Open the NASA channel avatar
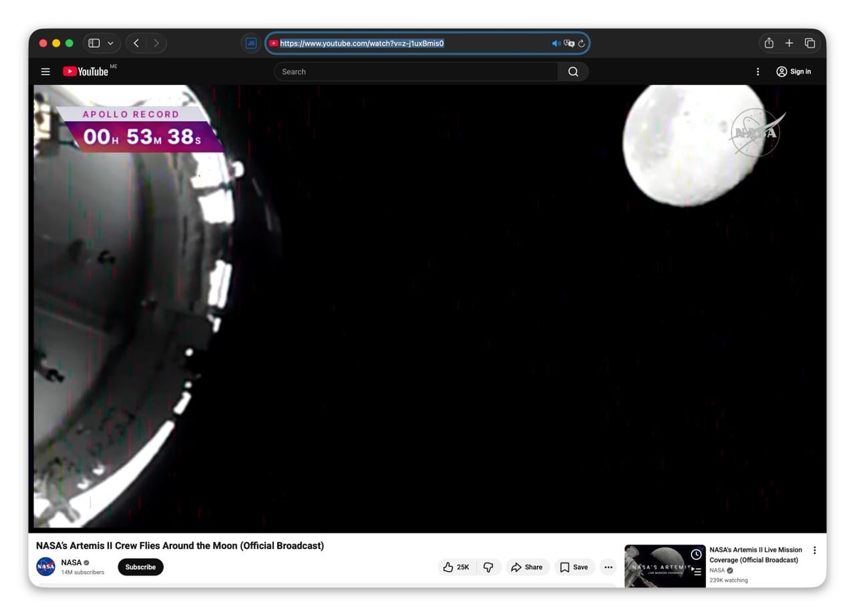855x616 pixels. [x=46, y=567]
